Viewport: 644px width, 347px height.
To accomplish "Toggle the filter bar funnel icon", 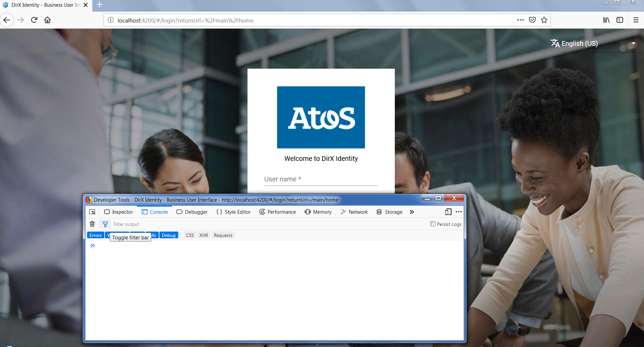I will tap(105, 224).
